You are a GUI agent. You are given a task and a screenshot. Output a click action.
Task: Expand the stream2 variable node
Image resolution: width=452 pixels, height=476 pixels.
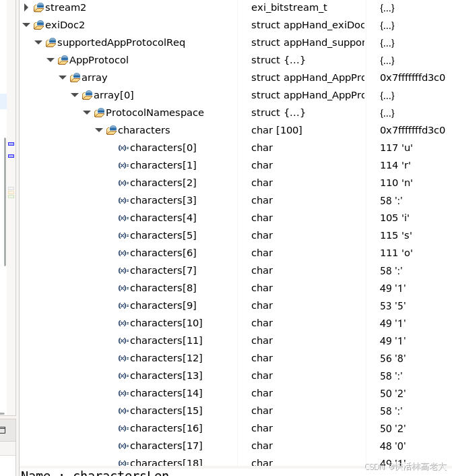pyautogui.click(x=26, y=7)
